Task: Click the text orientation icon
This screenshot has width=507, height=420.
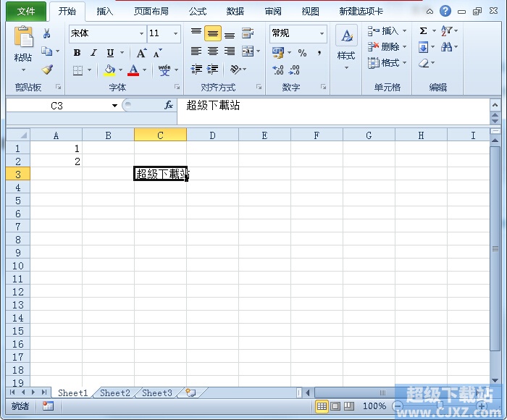Action: click(235, 70)
